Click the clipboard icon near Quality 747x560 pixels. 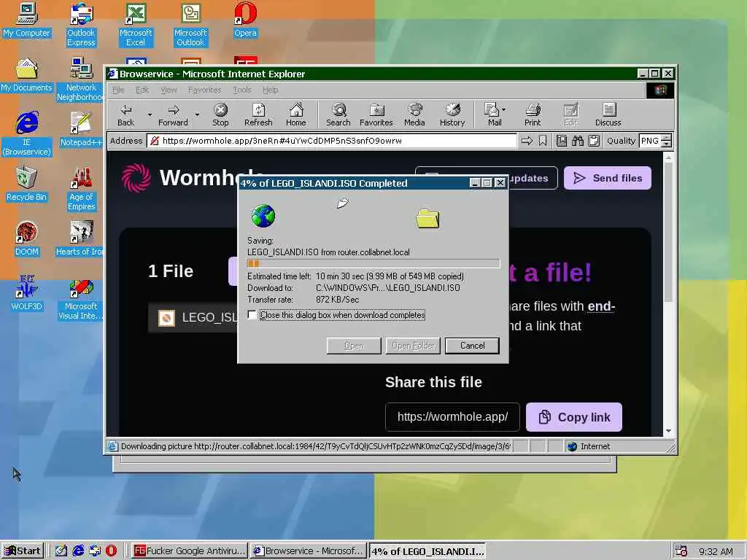[594, 141]
